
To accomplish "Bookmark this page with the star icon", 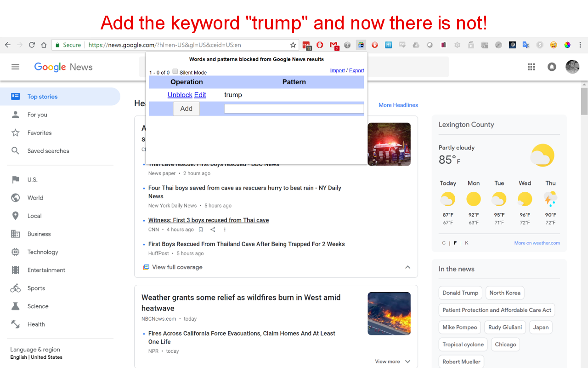I will [293, 45].
